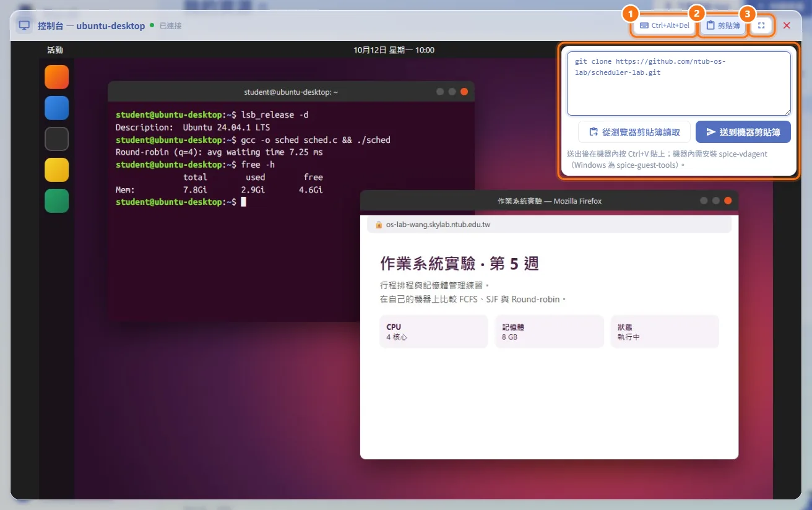Click the 狀態 執行中 card
Image resolution: width=812 pixels, height=510 pixels.
665,332
